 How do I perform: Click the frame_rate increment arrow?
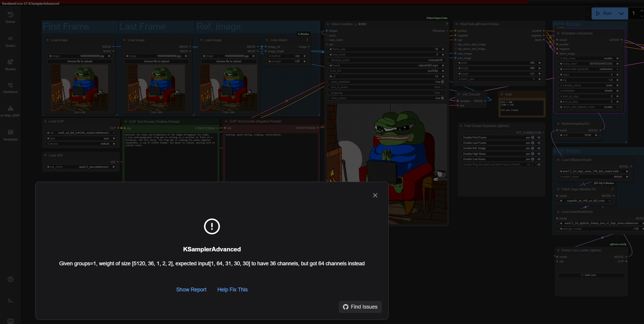(443, 49)
